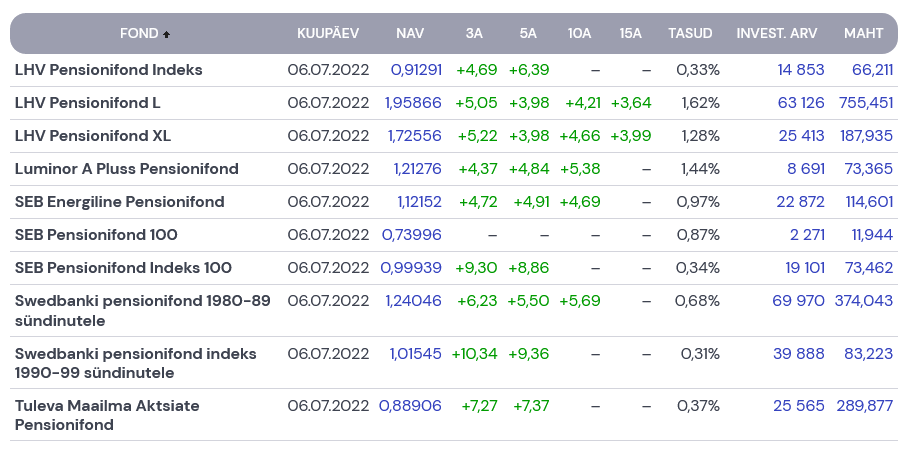
Task: Select the +7,37 five-year return
Action: click(531, 406)
